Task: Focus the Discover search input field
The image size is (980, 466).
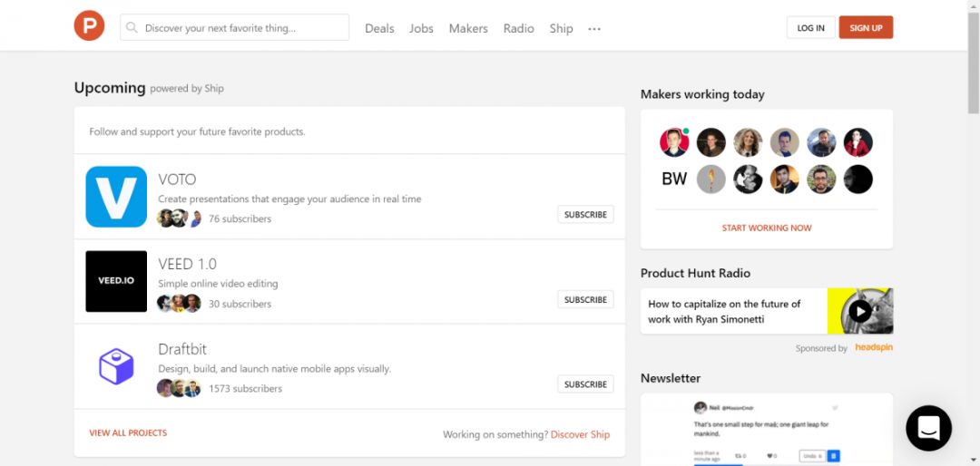Action: (x=240, y=28)
